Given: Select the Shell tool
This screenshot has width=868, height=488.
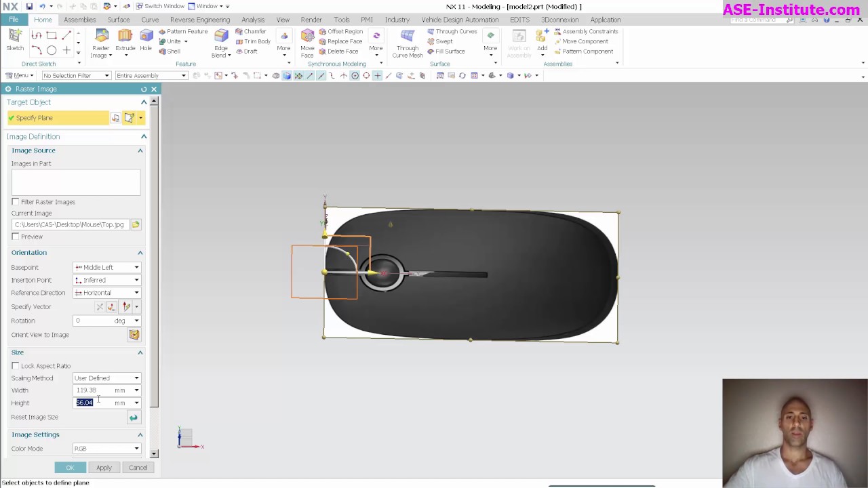Looking at the screenshot, I should point(170,52).
